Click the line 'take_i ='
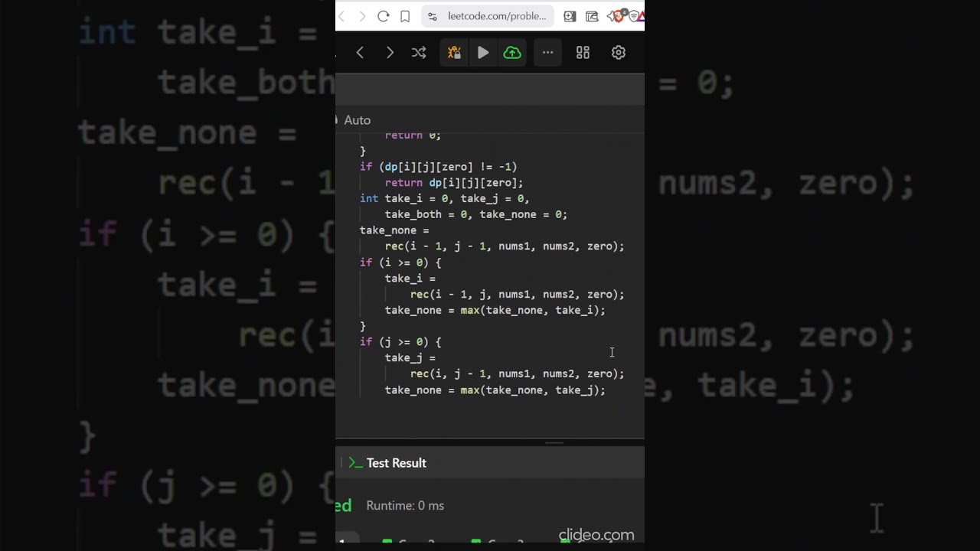 coord(410,278)
